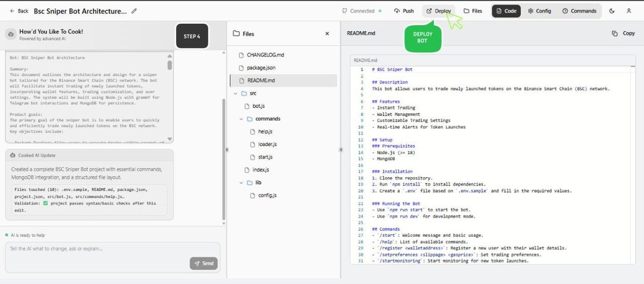Click the Push button
The width and height of the screenshot is (644, 284).
(x=404, y=11)
